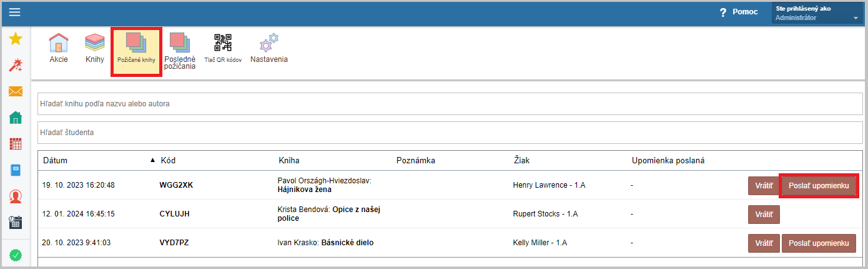
Task: Click the green checkmark status icon
Action: click(x=16, y=255)
